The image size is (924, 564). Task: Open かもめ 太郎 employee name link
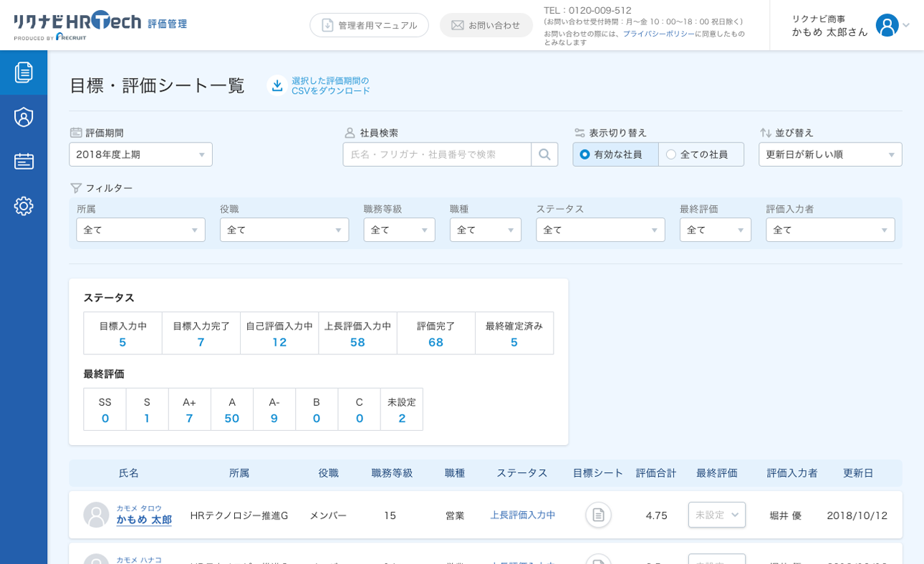coord(144,520)
